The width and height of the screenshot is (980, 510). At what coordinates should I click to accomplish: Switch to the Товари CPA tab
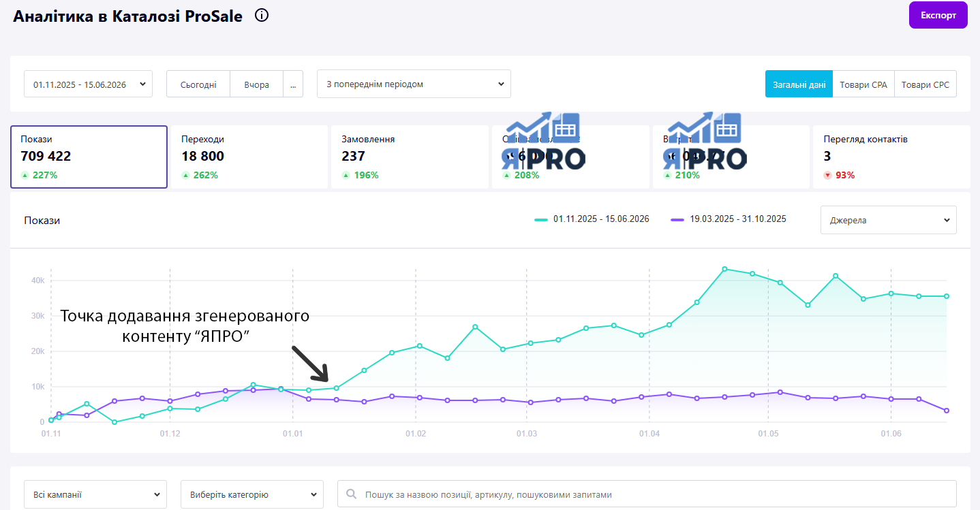[863, 84]
